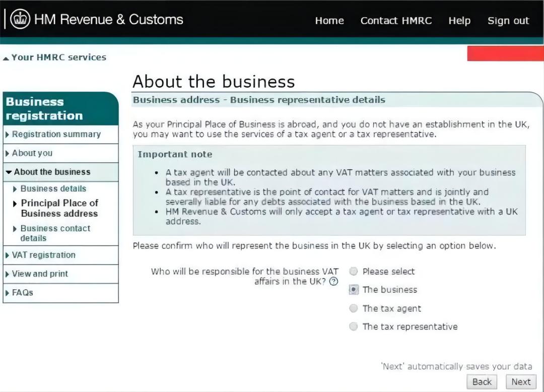Select 'The tax agent' radio button
The width and height of the screenshot is (544, 392).
click(354, 308)
